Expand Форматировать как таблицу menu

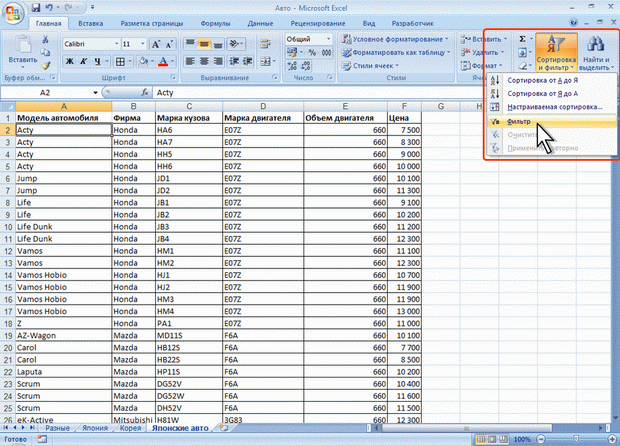coord(396,52)
